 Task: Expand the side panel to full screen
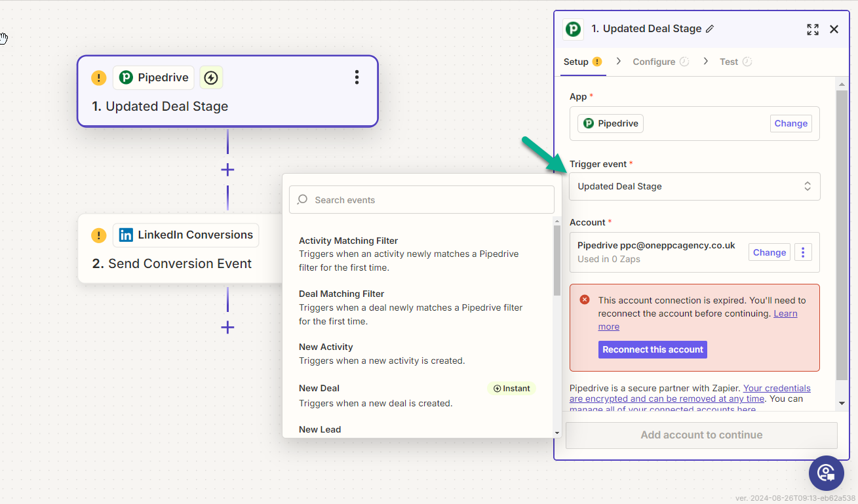point(813,29)
